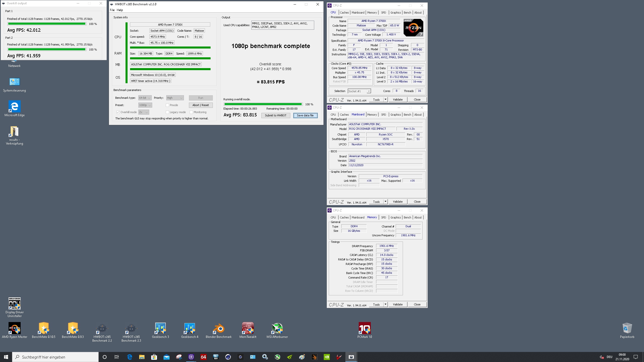The width and height of the screenshot is (644, 362).
Task: Click the Run button
Action: pyautogui.click(x=200, y=98)
